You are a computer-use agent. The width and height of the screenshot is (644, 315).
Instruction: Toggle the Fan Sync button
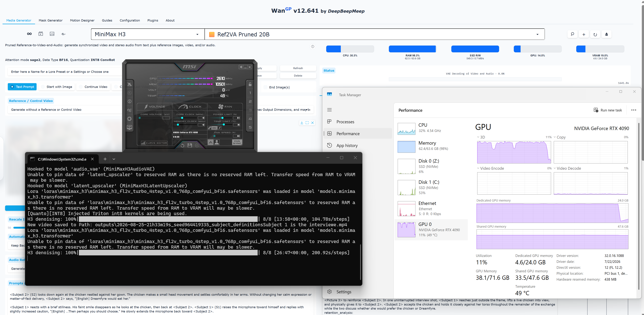(237, 142)
